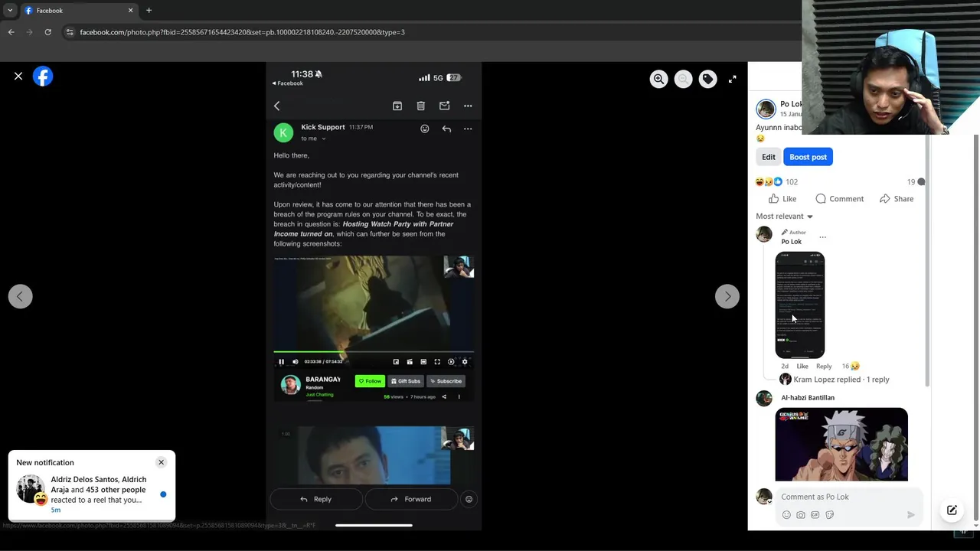Open the more options on Po Lok's comment
This screenshot has width=980, height=551.
(823, 237)
